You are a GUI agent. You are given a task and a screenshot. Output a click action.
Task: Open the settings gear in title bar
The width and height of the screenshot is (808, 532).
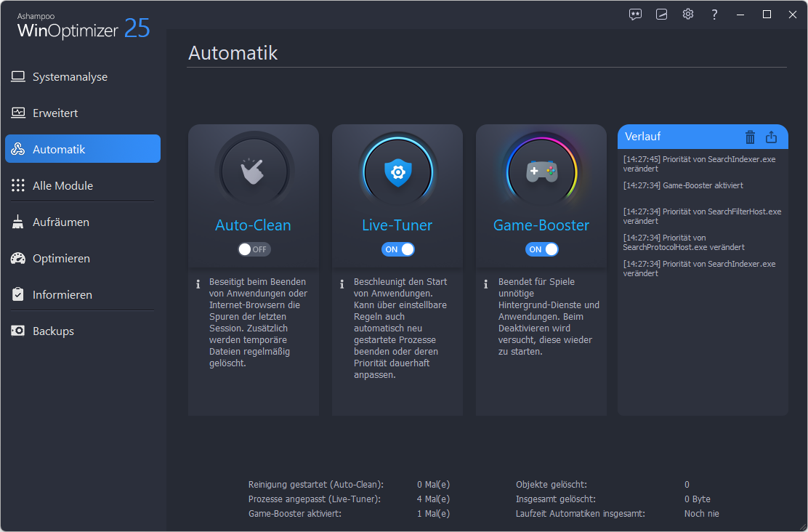pos(687,15)
